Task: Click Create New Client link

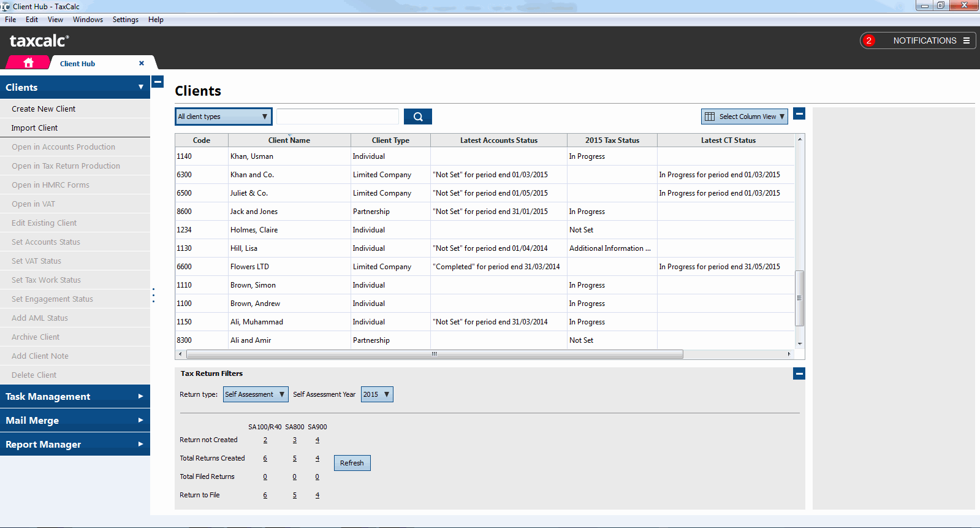Action: point(44,109)
